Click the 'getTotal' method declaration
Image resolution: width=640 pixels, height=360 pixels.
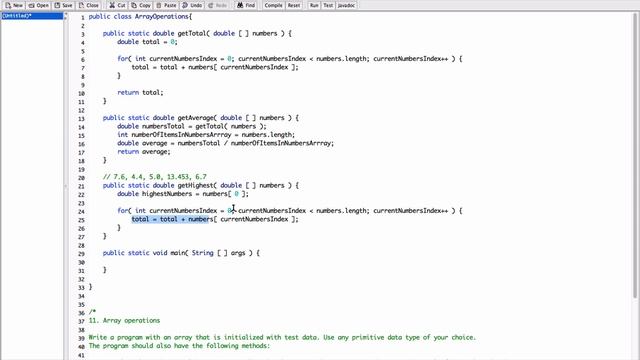pyautogui.click(x=197, y=33)
